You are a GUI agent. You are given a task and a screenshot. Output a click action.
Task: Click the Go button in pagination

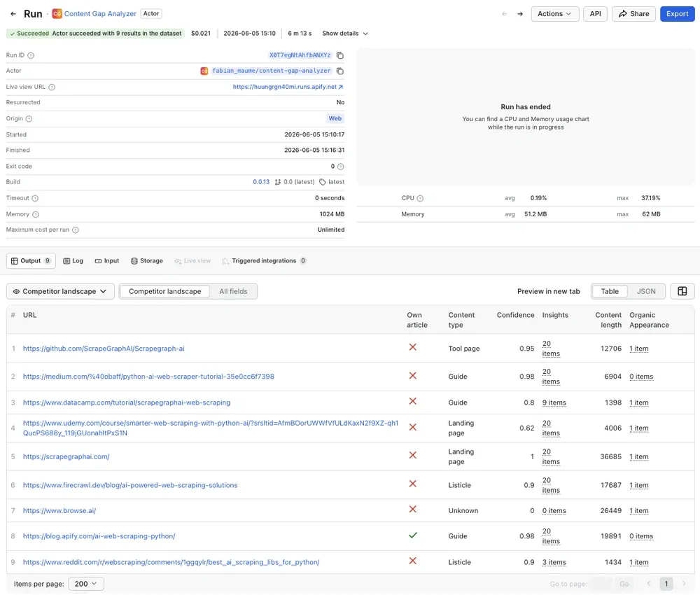[624, 583]
